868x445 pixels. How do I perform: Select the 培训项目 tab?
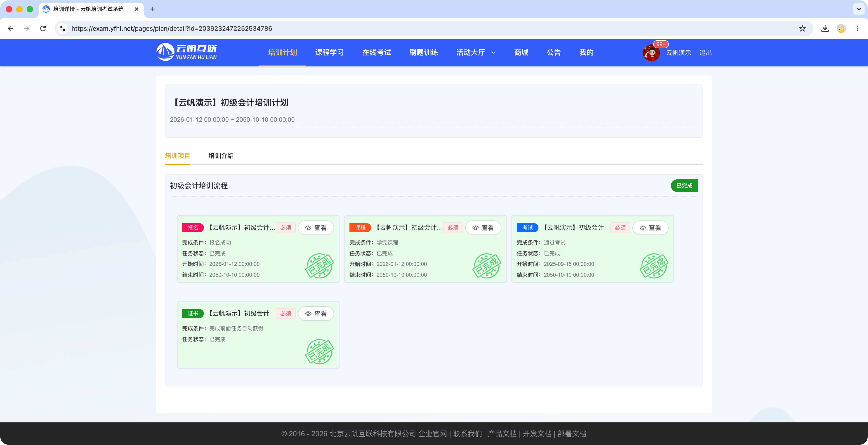click(177, 155)
